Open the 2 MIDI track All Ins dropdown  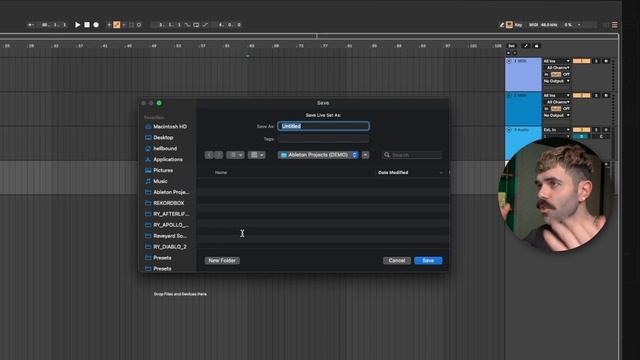[556, 95]
